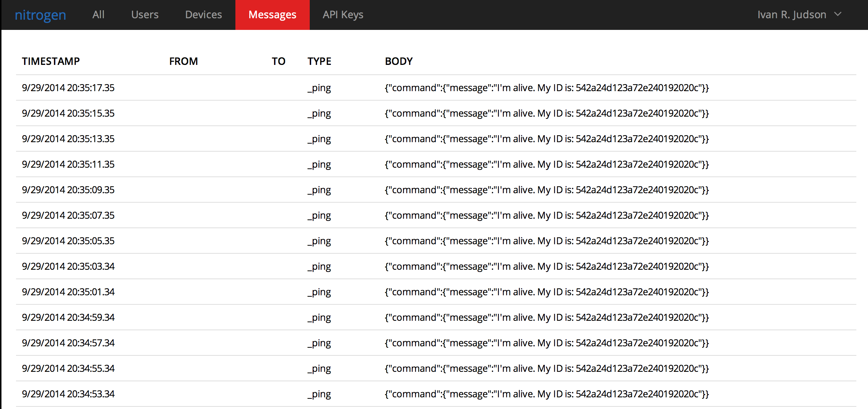Click the TO column header
This screenshot has height=409, width=868.
tap(278, 61)
